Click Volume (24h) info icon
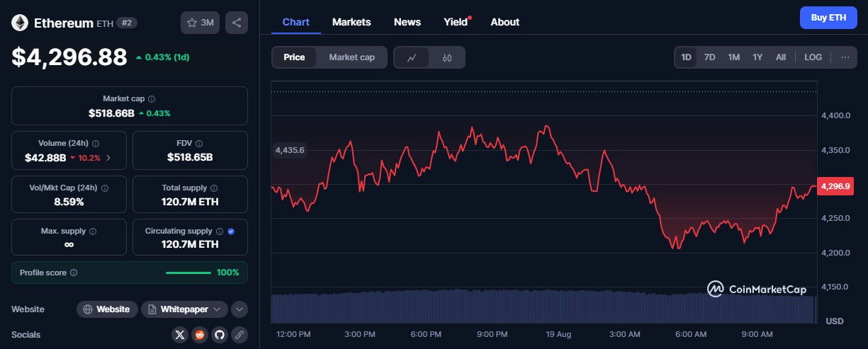This screenshot has width=868, height=349. (x=96, y=144)
